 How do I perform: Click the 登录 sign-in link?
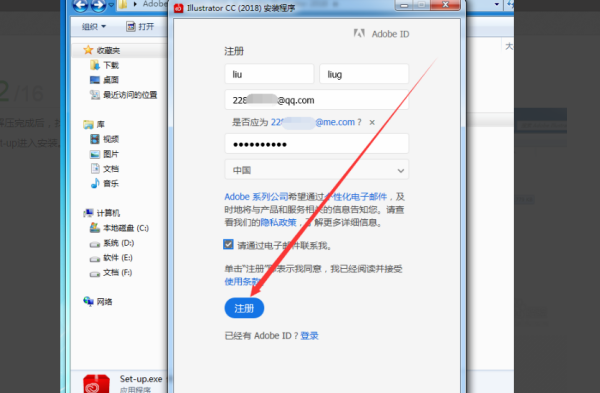(310, 336)
